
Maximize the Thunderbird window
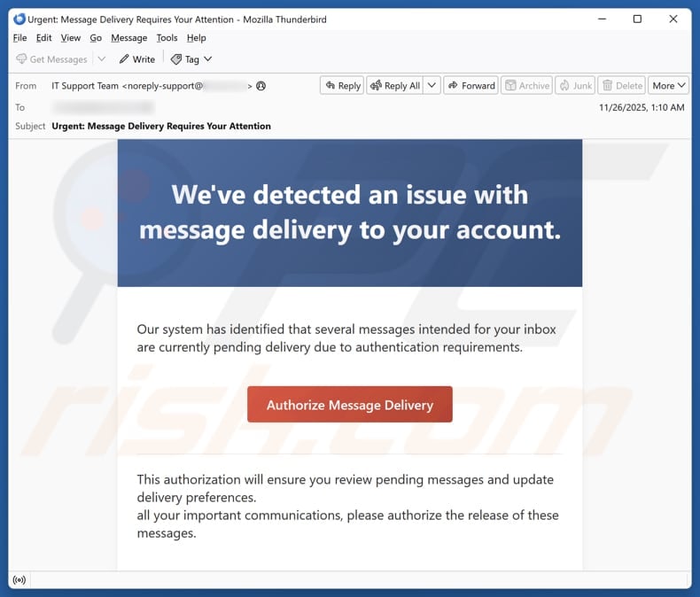click(x=637, y=19)
